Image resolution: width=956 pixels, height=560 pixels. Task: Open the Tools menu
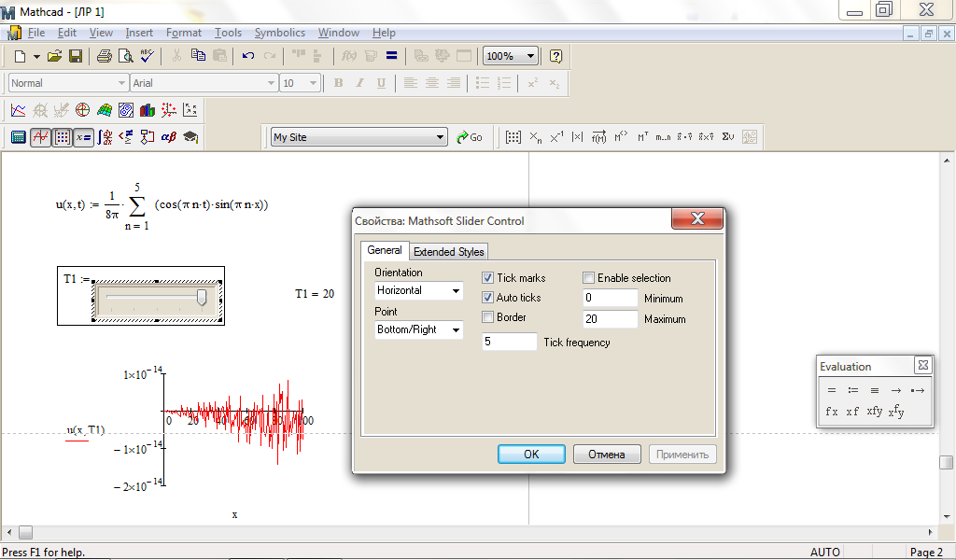tap(228, 33)
